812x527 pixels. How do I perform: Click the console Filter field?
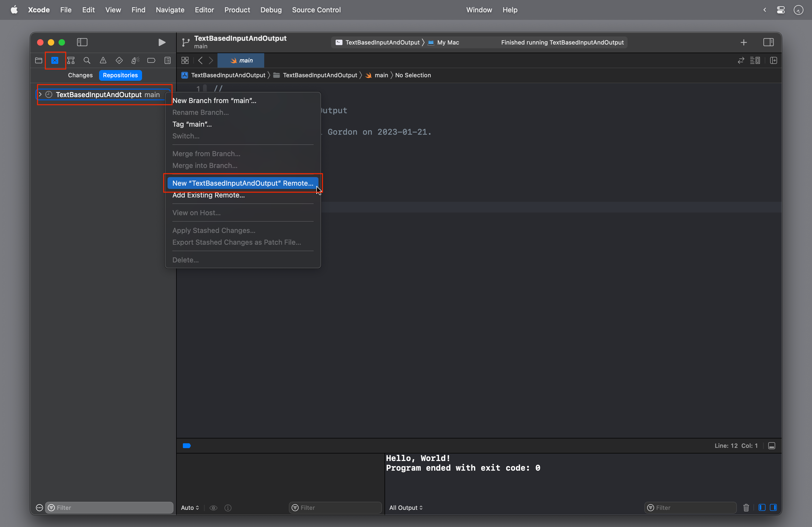(691, 508)
